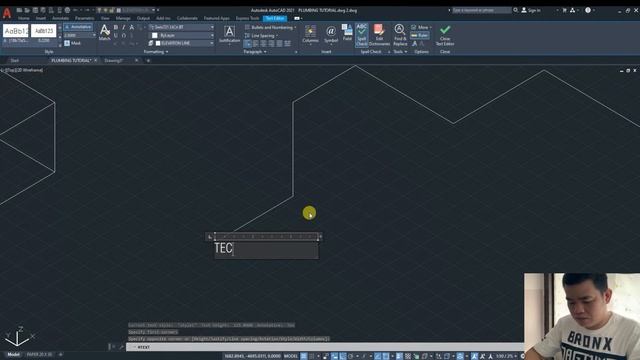The image size is (640, 360).
Task: Select the Text Editor ribbon tab
Action: 275,18
